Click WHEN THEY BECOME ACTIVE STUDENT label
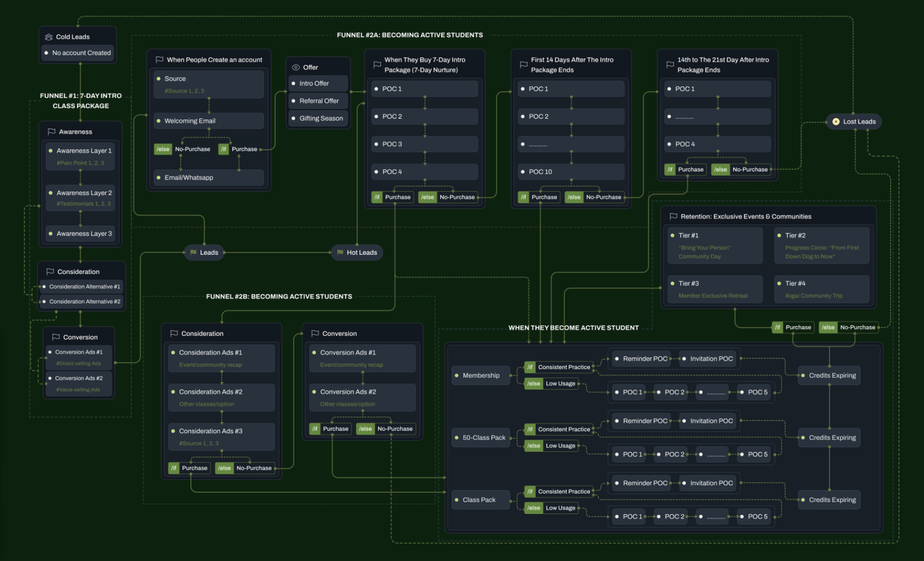924x561 pixels. click(x=574, y=328)
